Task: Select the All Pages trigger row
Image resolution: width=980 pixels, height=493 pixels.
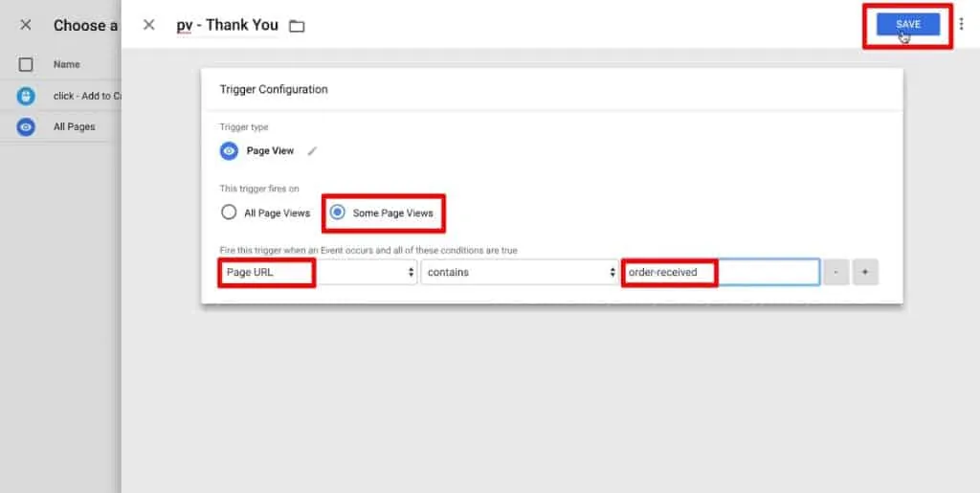Action: 60,127
